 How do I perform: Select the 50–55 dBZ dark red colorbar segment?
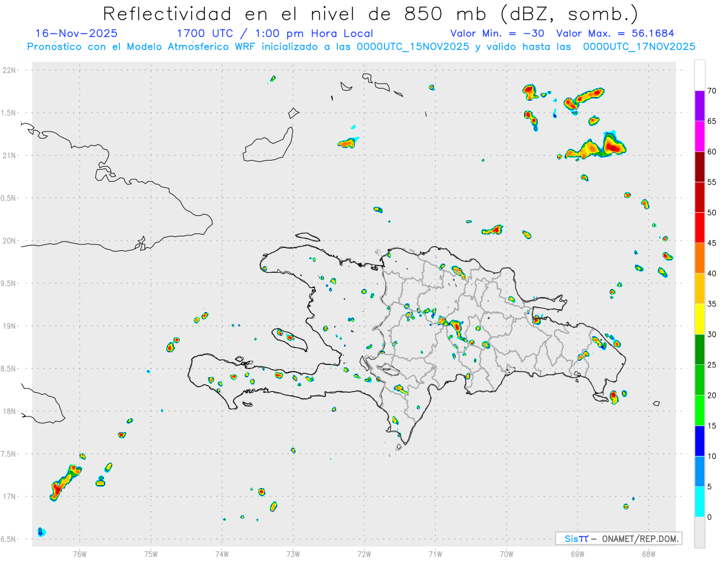[699, 197]
